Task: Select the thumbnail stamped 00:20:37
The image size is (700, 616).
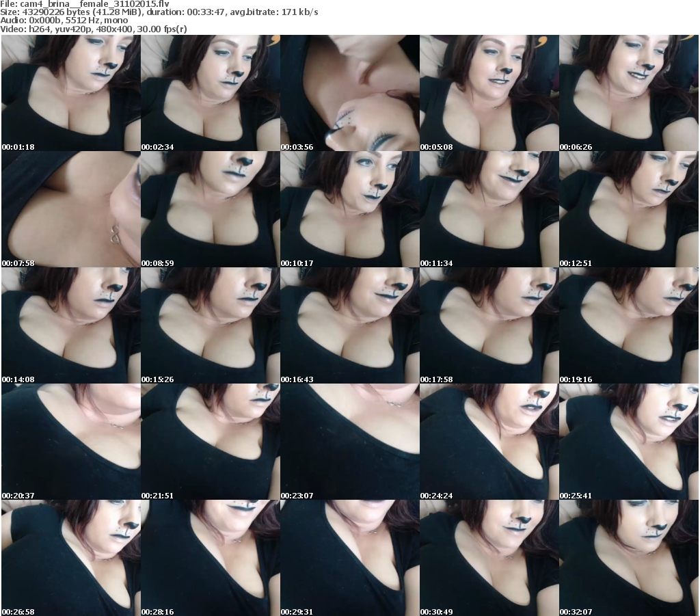Action: click(71, 442)
